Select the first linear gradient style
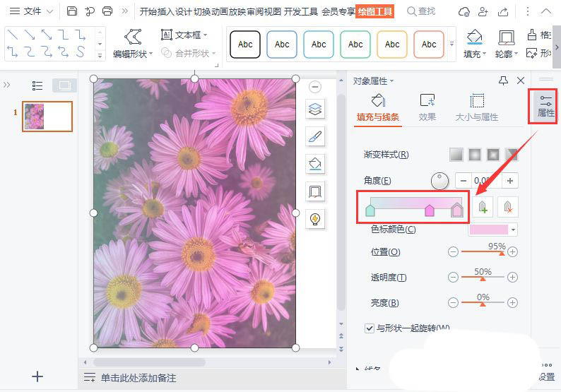The image size is (561, 392). click(456, 155)
